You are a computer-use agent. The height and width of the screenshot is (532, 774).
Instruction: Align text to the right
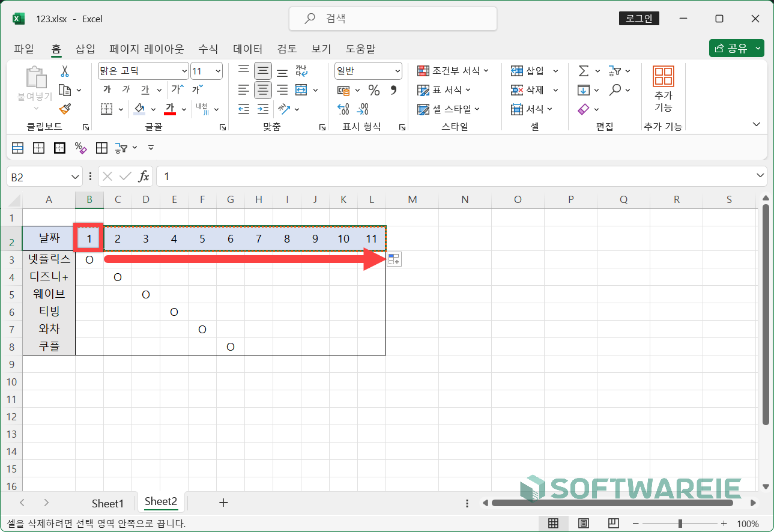282,90
